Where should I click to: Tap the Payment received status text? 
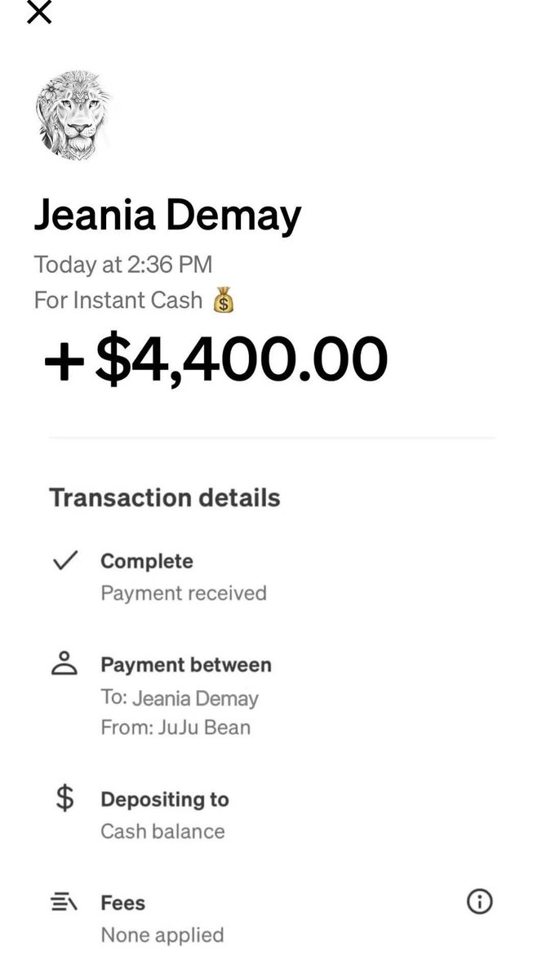click(x=184, y=593)
